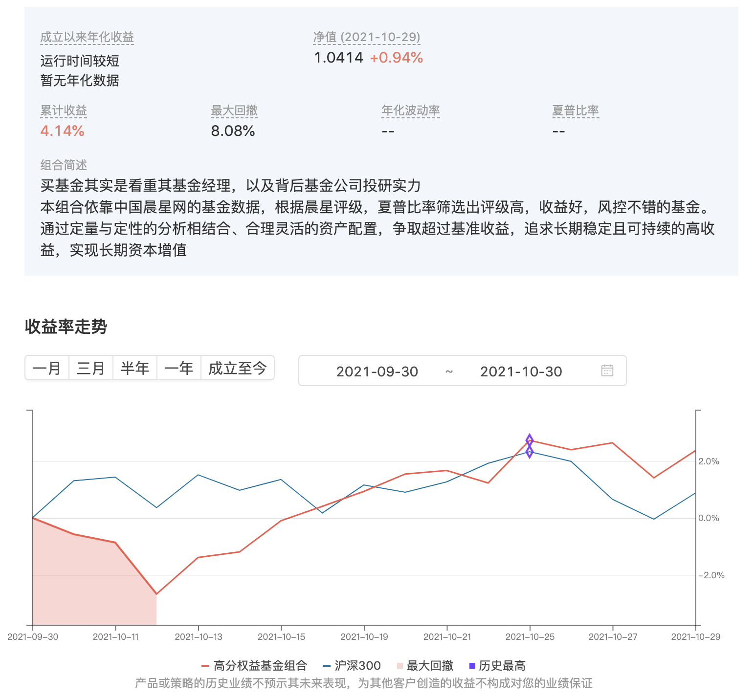754x700 pixels.
Task: Click the 累计收益 label
Action: (64, 110)
